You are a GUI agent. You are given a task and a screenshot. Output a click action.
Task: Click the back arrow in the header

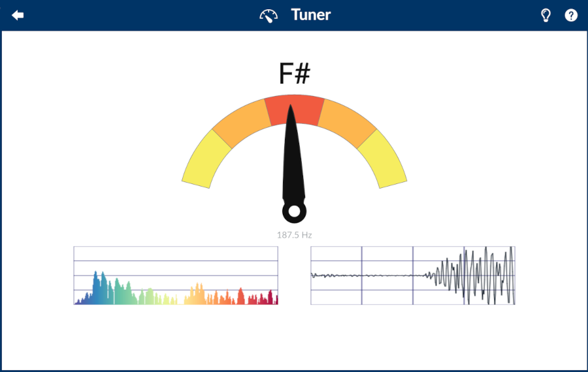(x=18, y=15)
